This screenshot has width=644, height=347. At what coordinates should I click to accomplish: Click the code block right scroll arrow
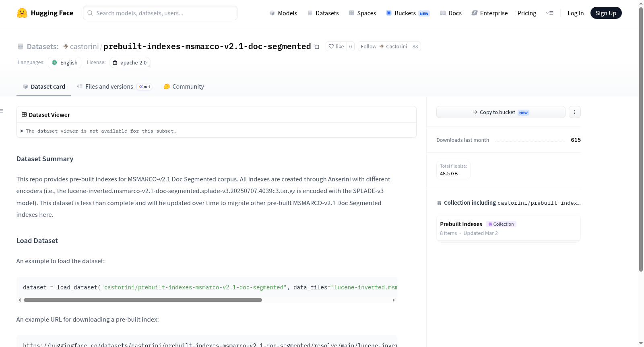(394, 300)
